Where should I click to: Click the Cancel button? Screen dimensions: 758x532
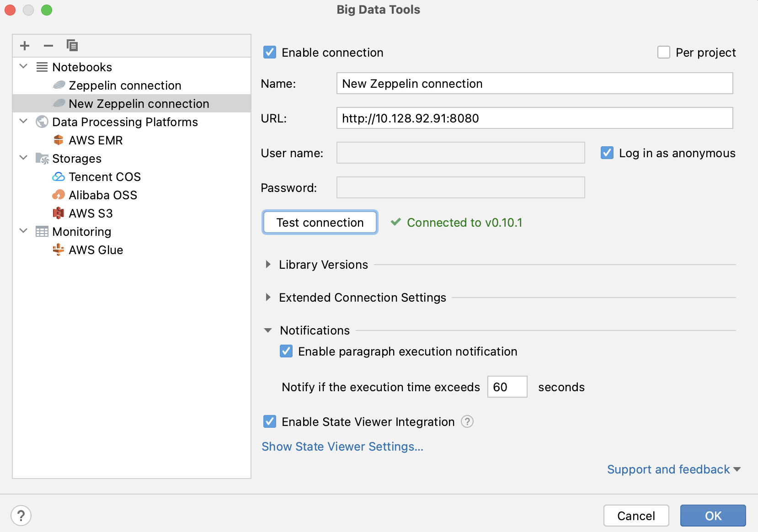point(636,516)
